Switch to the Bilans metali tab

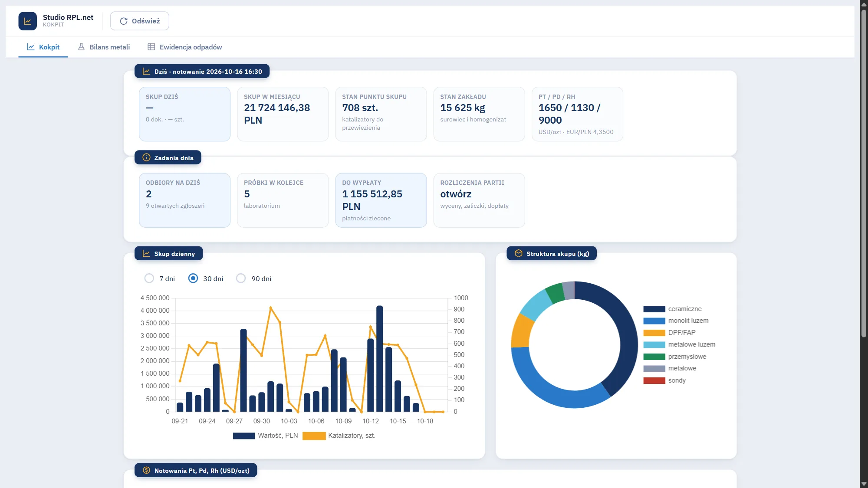[104, 47]
